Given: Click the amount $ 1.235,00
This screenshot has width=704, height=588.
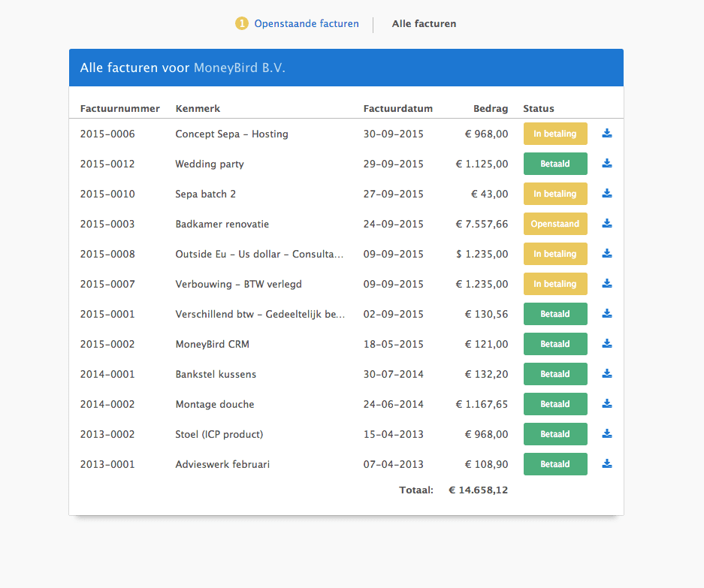Looking at the screenshot, I should point(482,254).
